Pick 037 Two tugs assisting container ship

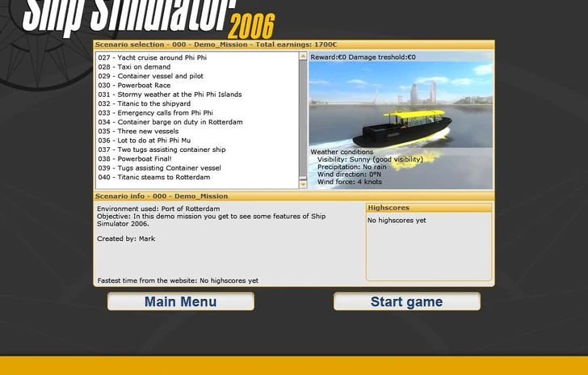[x=162, y=150]
